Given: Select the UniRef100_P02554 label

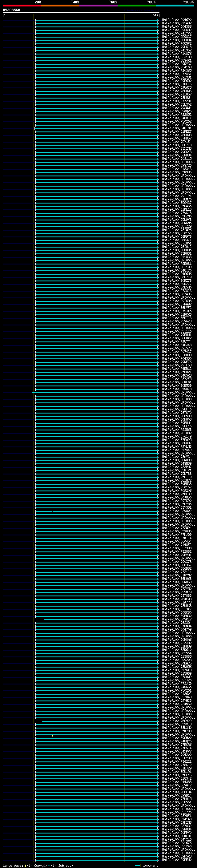Looking at the screenshot, I should click(176, 653).
